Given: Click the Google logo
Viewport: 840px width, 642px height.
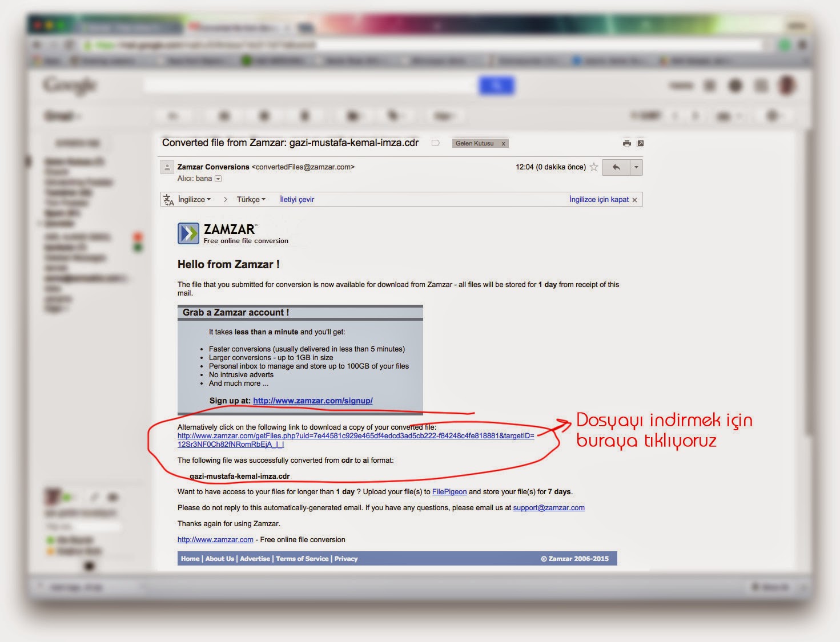Looking at the screenshot, I should pyautogui.click(x=70, y=86).
